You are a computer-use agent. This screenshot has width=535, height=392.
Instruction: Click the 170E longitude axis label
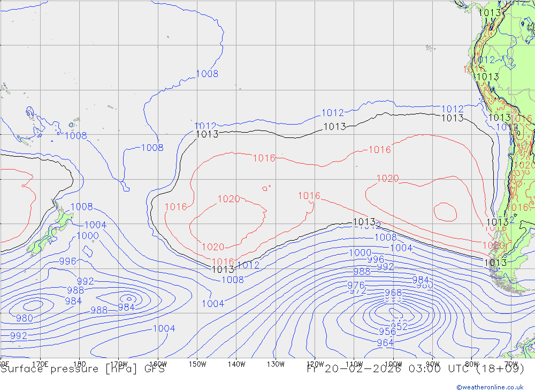click(40, 364)
